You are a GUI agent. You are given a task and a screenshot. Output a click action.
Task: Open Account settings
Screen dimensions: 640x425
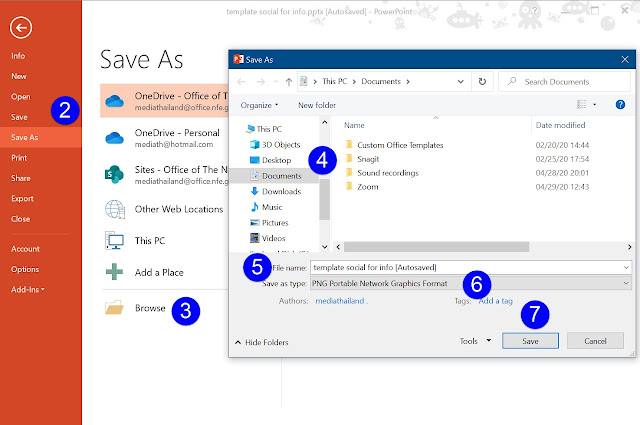coord(25,249)
